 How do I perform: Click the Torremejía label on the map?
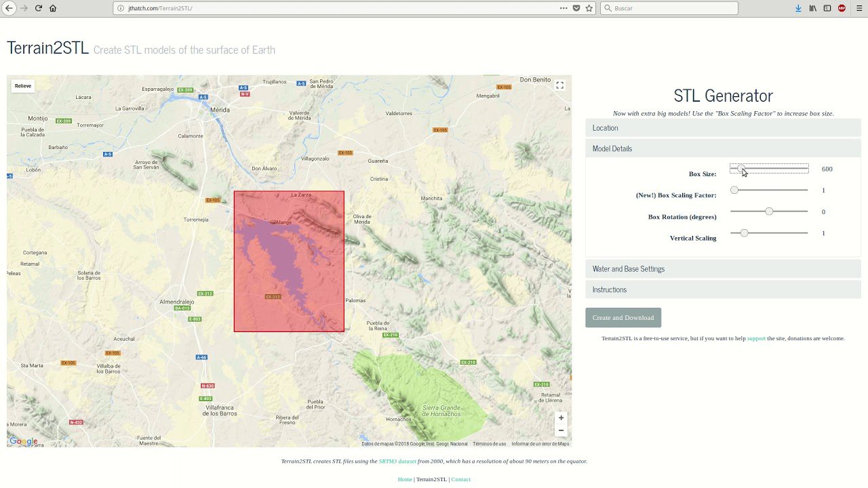point(196,220)
